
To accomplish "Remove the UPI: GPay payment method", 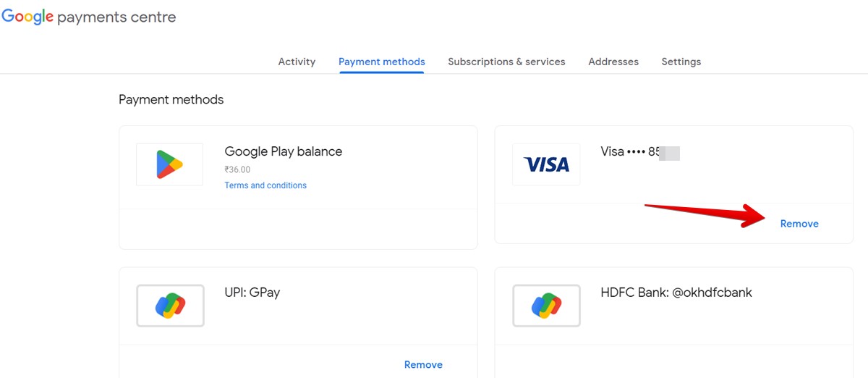I will (423, 365).
